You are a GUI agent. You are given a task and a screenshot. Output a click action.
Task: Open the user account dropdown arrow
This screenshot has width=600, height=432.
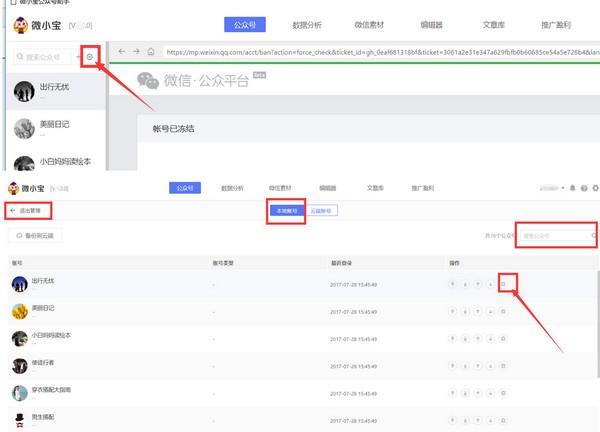pyautogui.click(x=563, y=188)
